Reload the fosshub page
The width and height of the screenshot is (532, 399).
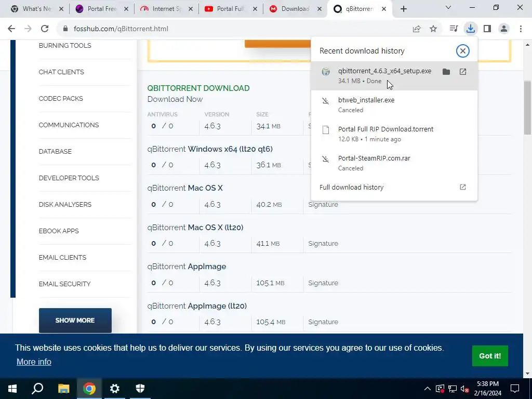coord(45,29)
